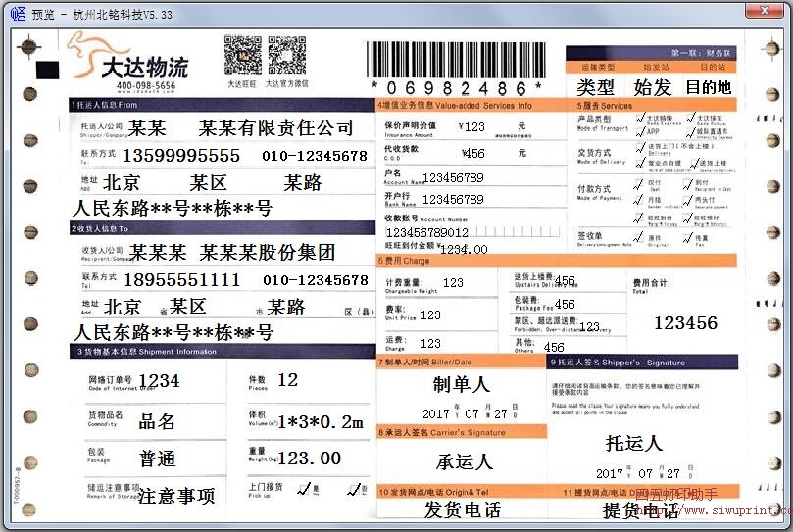Toggle the 送货上门(不含上楼) Delivery checkbox
793x532 pixels.
(x=640, y=147)
